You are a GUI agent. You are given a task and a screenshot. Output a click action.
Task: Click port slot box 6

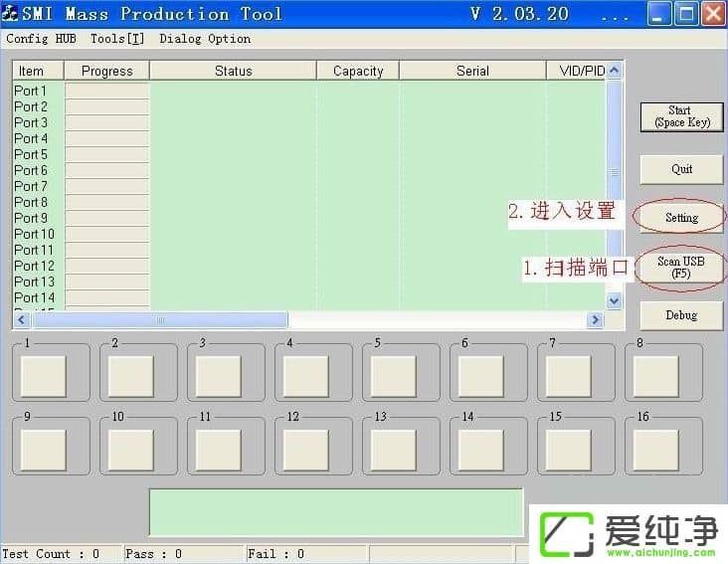[481, 376]
